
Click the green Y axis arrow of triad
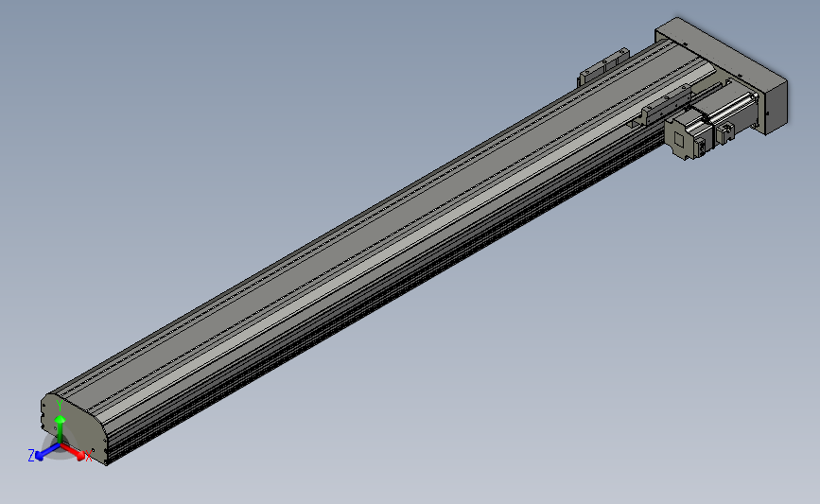61,427
